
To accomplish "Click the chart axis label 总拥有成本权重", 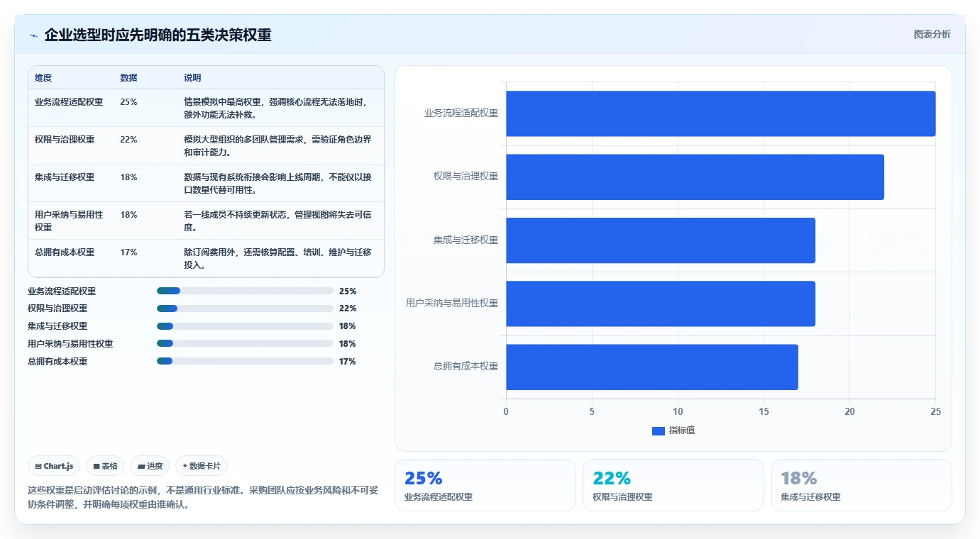I will [x=466, y=367].
